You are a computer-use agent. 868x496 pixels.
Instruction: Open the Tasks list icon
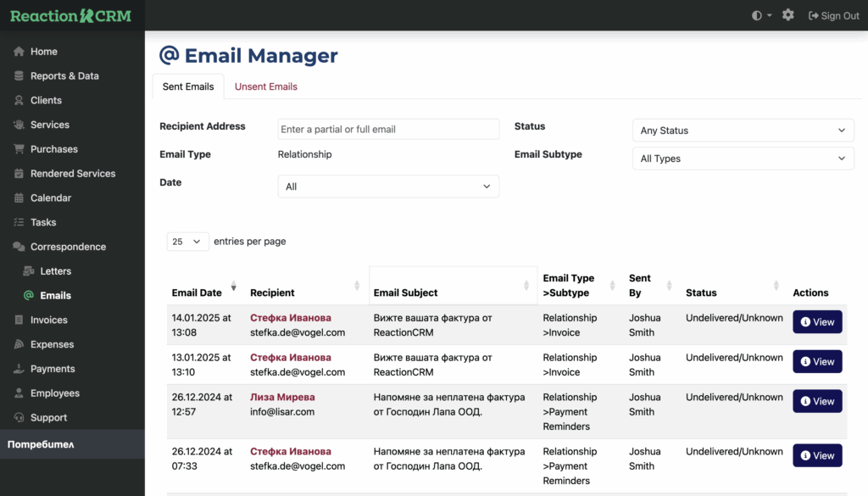click(19, 222)
